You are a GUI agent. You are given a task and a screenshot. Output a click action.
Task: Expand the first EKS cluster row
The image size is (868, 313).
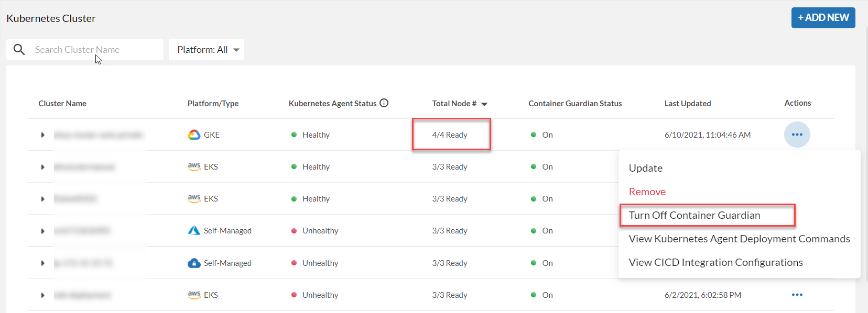(42, 167)
